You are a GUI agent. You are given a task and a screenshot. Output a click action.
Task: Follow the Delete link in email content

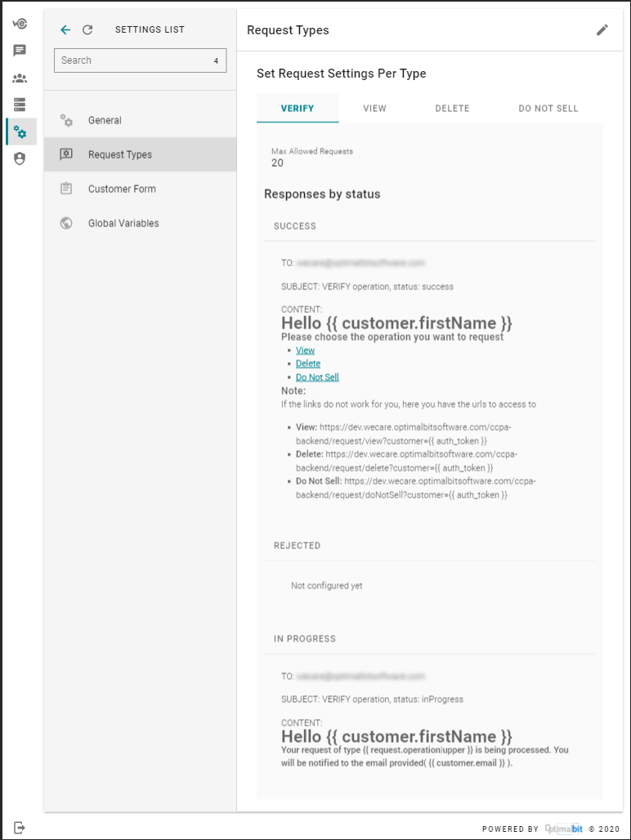[x=308, y=364]
